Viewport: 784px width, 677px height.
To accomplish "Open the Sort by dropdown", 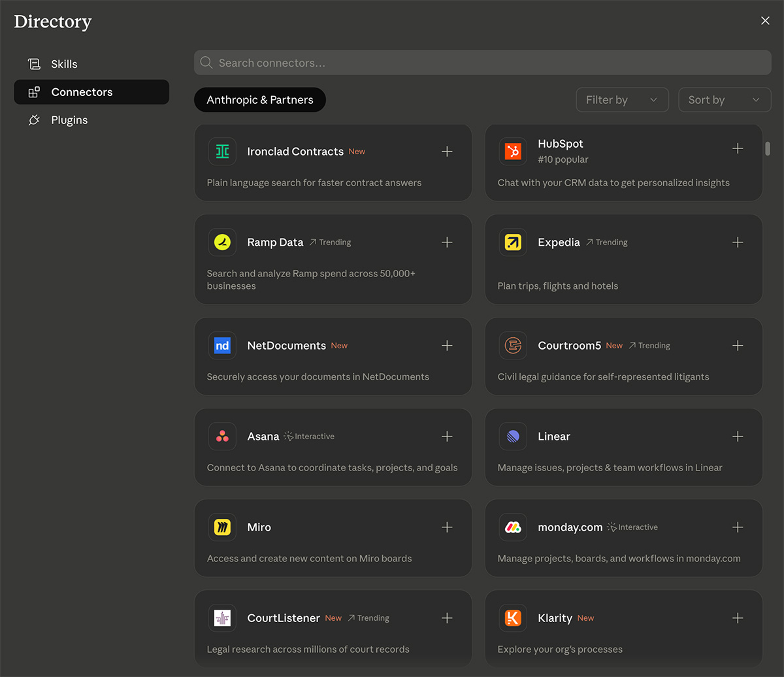I will [x=725, y=100].
